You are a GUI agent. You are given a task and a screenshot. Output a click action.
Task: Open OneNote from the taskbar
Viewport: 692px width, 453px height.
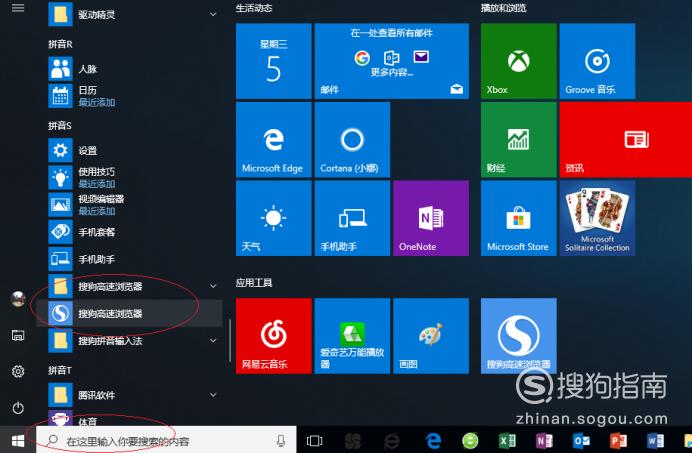tap(544, 440)
